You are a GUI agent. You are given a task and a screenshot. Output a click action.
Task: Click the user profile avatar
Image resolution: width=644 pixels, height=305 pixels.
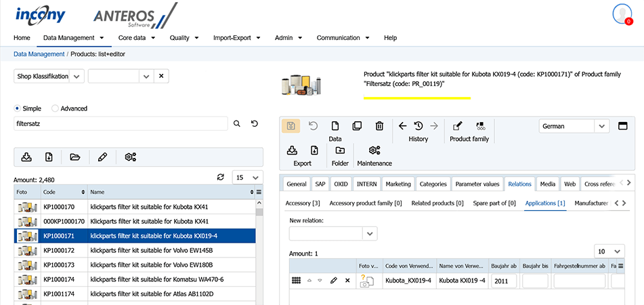[622, 14]
